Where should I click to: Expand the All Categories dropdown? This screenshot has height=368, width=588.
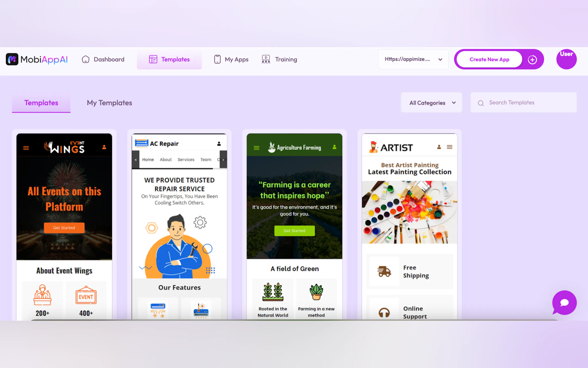click(x=431, y=103)
